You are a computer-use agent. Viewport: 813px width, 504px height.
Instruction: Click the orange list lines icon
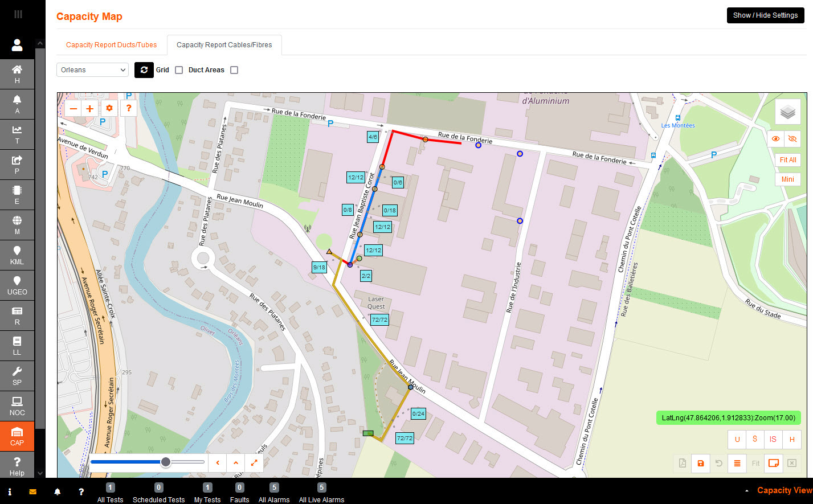click(x=737, y=464)
